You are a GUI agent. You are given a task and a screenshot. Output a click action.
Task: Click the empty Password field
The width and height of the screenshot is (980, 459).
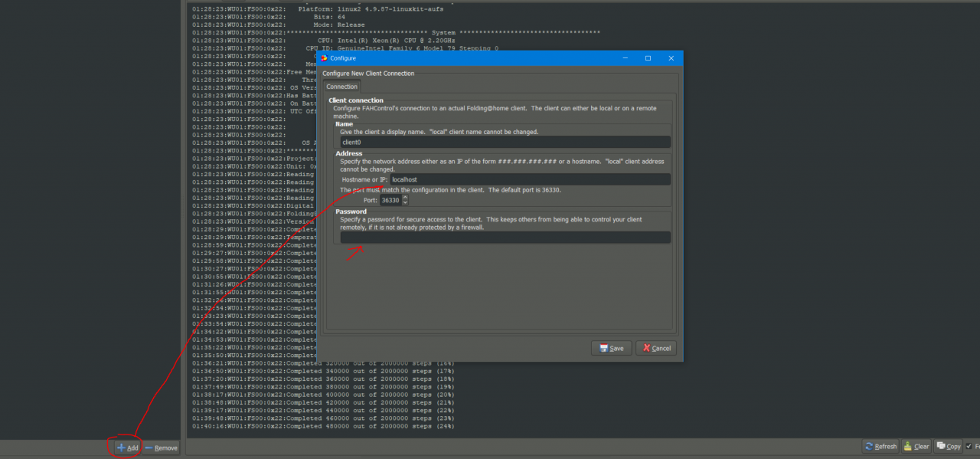coord(505,238)
